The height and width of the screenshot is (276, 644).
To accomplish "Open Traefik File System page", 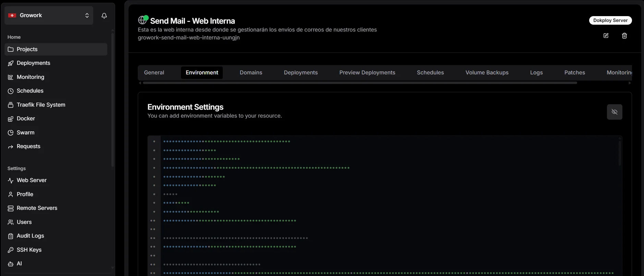I will coord(56,105).
